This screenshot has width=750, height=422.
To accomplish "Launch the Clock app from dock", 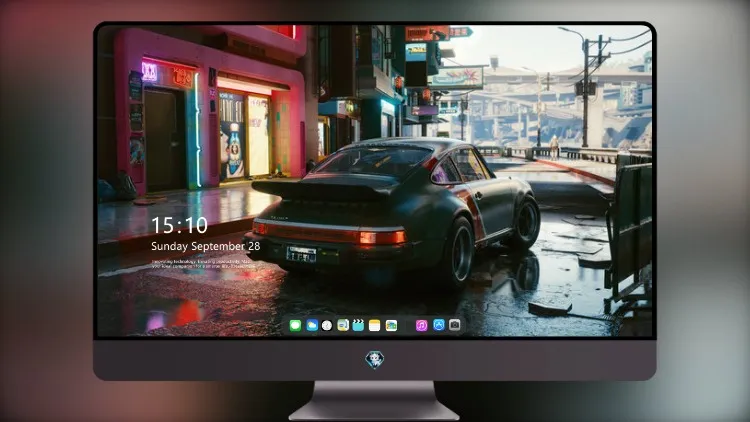I will click(x=327, y=326).
